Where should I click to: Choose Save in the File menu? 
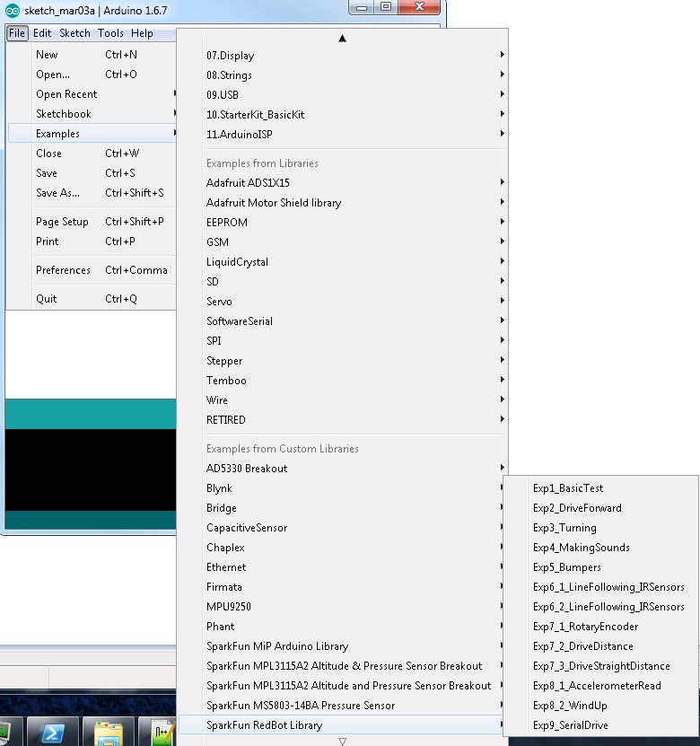92,173
